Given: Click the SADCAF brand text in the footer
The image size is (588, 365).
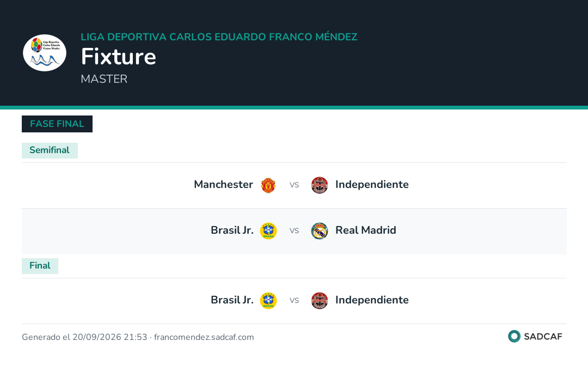Looking at the screenshot, I should click(543, 337).
